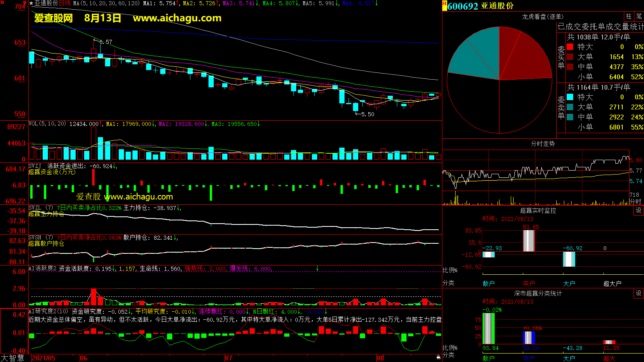This screenshot has width=644, height=362.
Task: Click the bright red 特大 buy-order swatch
Action: pyautogui.click(x=570, y=47)
